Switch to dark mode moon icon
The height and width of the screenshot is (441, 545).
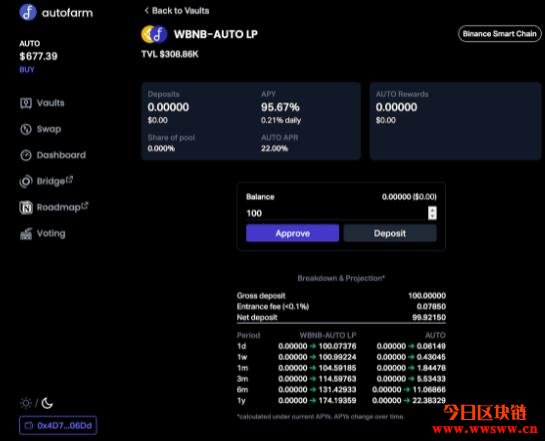coord(47,403)
